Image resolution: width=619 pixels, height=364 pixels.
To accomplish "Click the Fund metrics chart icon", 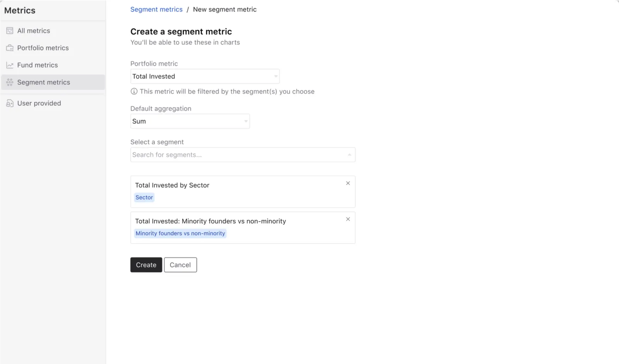I will click(x=10, y=65).
